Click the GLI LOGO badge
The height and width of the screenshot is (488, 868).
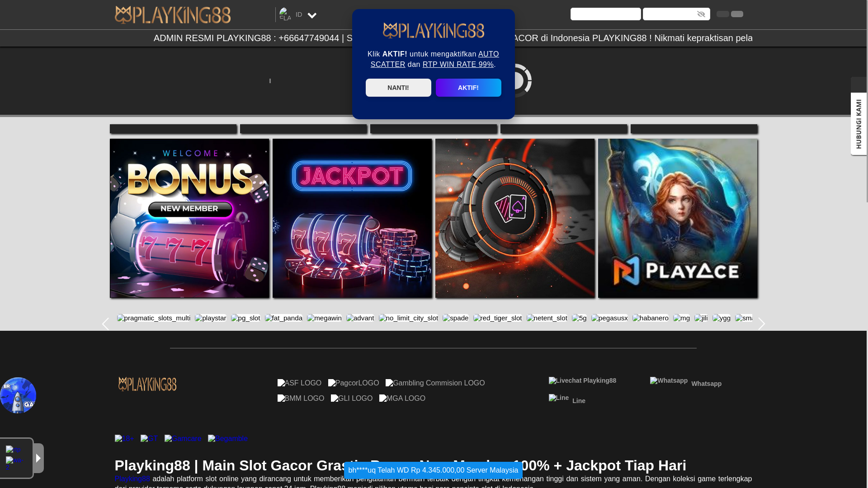(x=352, y=399)
